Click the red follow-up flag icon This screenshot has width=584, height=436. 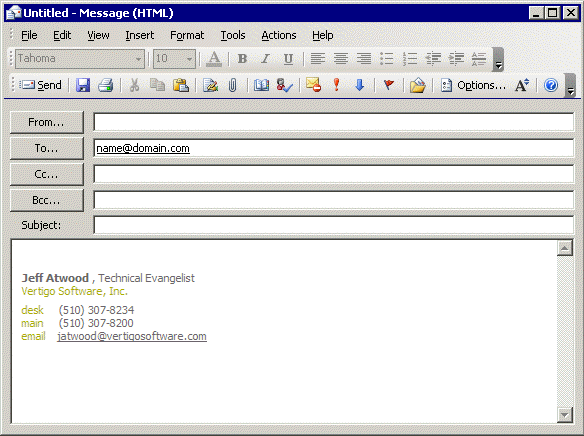point(388,85)
